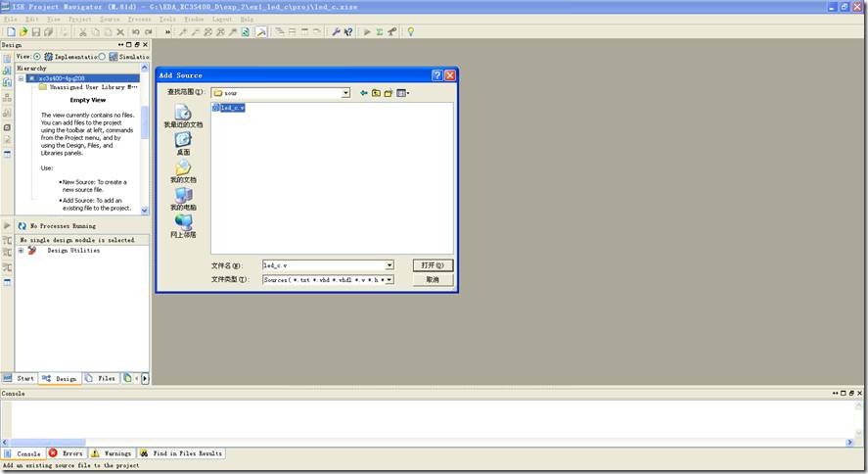
Task: Select the Implementation view radio button
Action: 37,57
